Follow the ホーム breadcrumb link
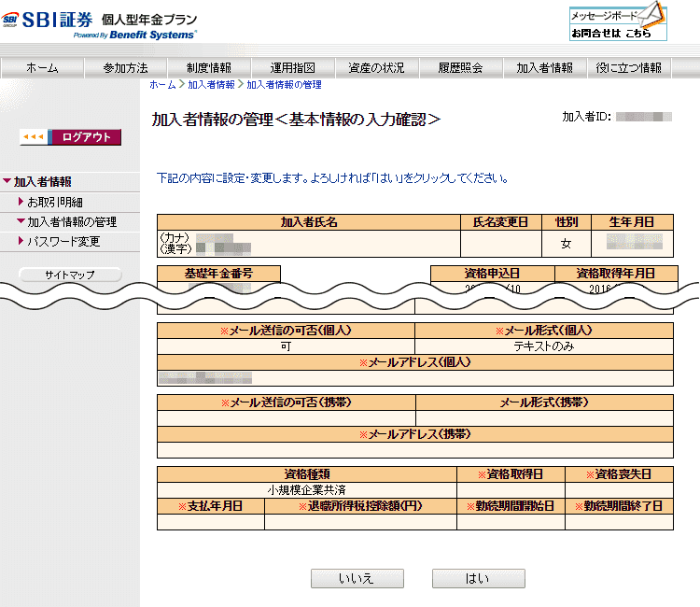This screenshot has width=700, height=607. 162,84
